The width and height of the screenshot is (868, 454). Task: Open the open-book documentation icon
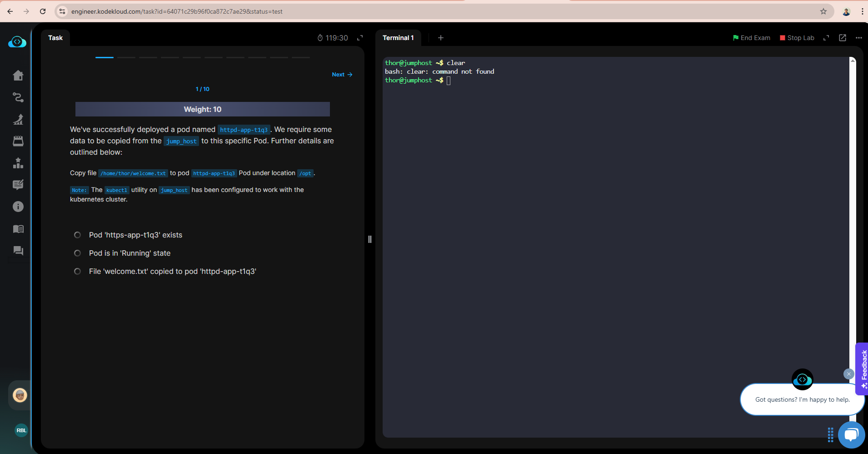click(18, 229)
